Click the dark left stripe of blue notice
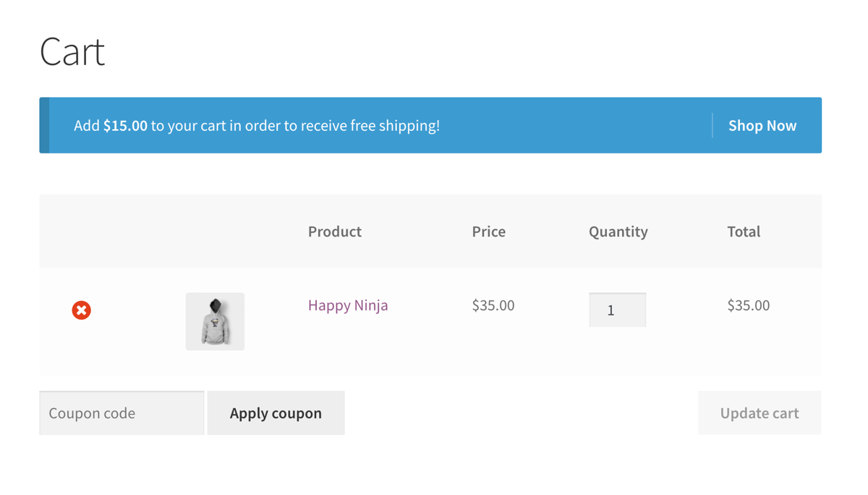Image resolution: width=868 pixels, height=495 pixels. 44,126
